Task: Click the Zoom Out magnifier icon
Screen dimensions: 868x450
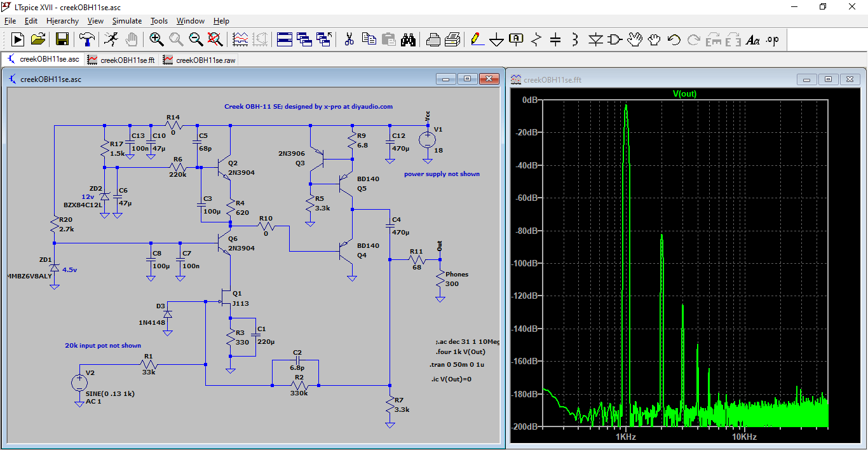Action: [x=196, y=39]
